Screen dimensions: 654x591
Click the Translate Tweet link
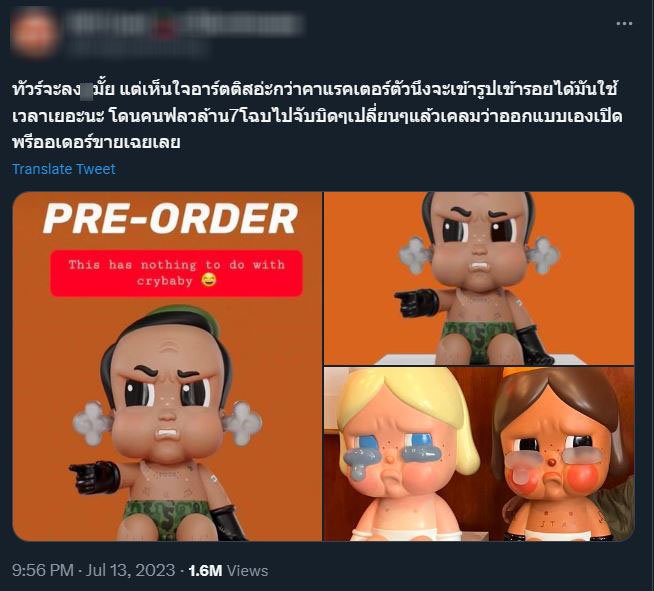coord(64,169)
